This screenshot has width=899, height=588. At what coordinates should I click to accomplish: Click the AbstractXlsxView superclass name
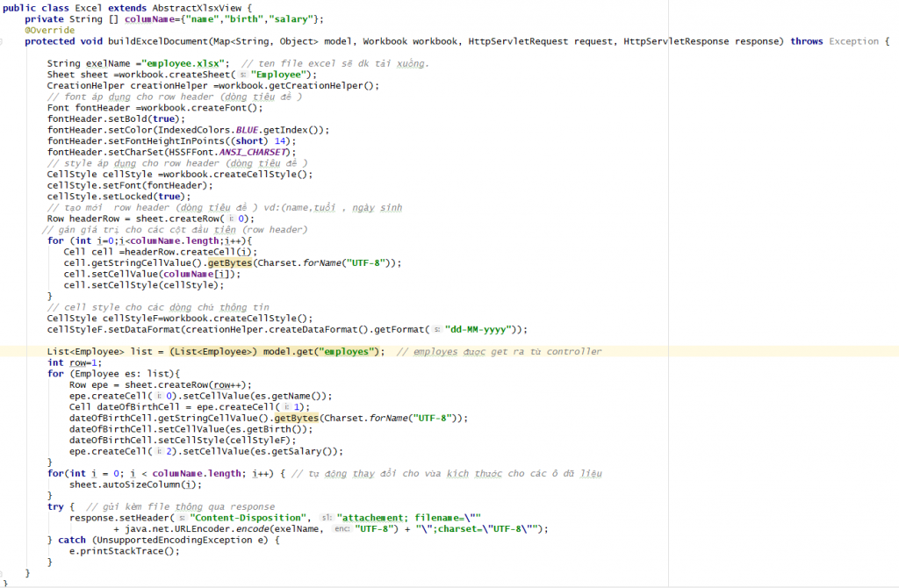click(197, 8)
